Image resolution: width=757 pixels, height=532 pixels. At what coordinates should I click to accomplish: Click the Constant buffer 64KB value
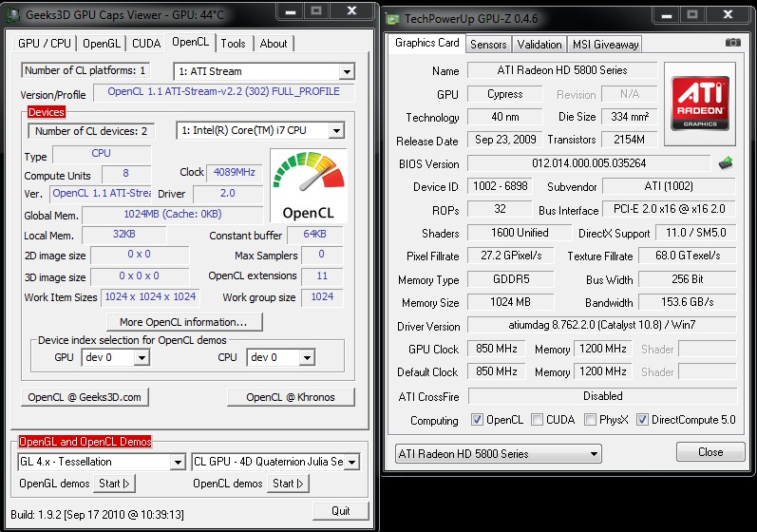click(314, 234)
